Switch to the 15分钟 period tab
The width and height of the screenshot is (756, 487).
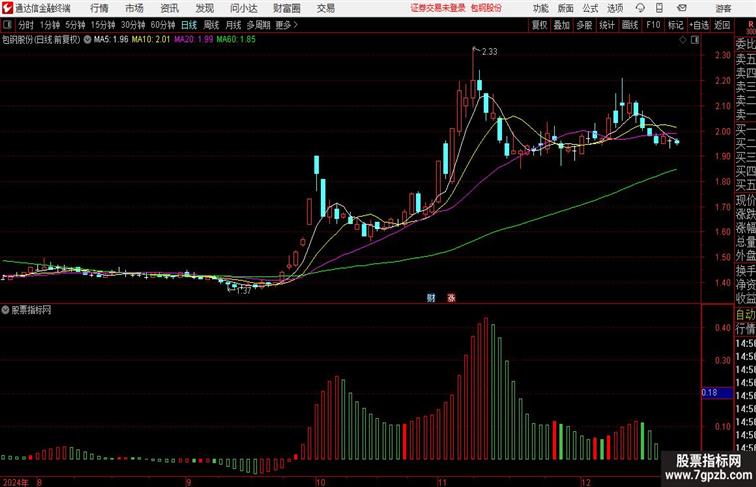click(x=103, y=25)
